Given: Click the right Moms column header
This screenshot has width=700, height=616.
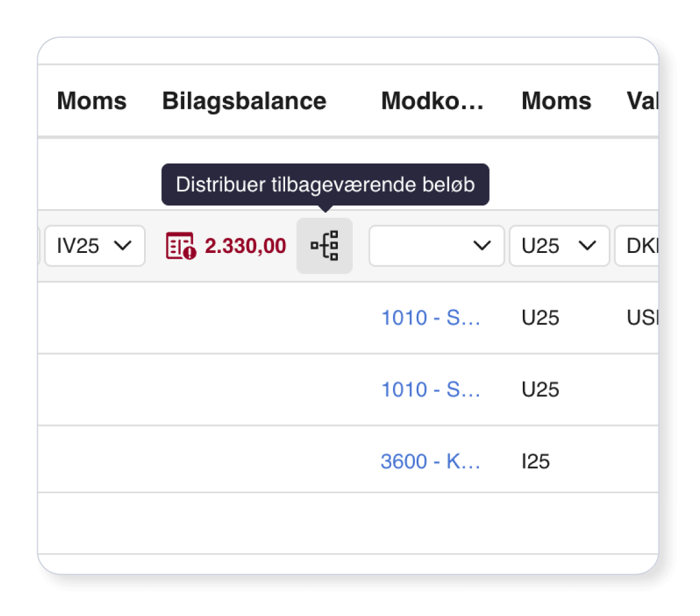Looking at the screenshot, I should tap(556, 101).
